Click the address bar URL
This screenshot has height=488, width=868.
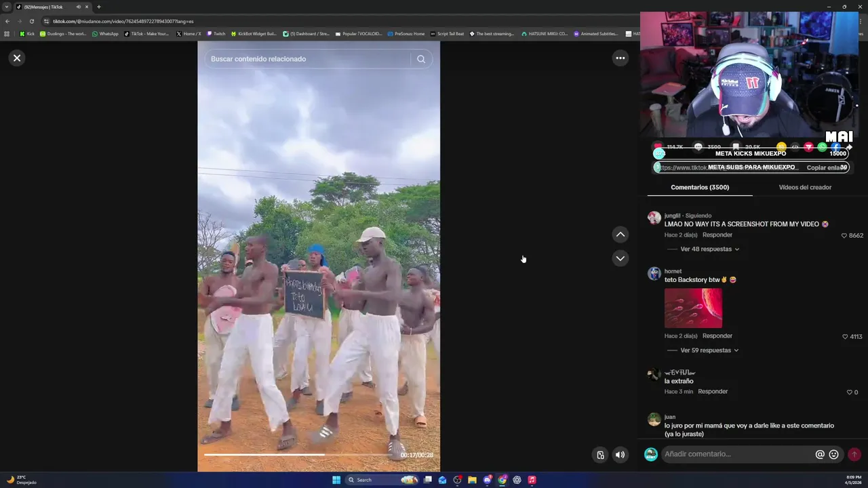tap(123, 21)
